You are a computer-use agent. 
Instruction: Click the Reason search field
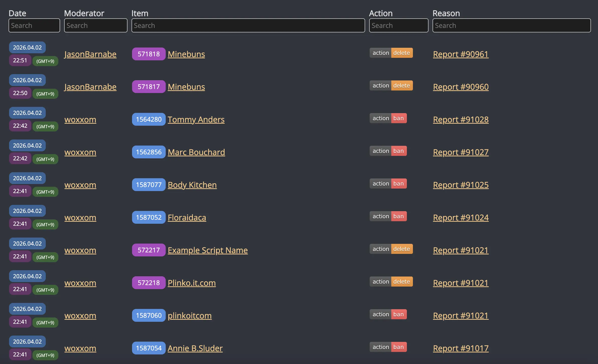[x=511, y=25]
